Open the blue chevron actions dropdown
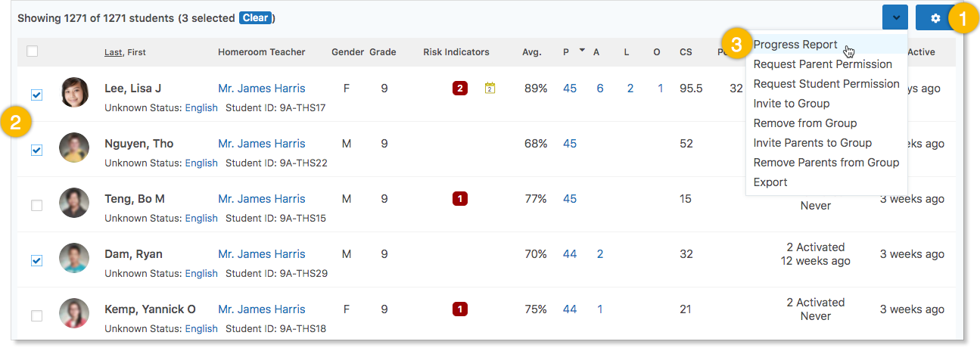 click(896, 17)
